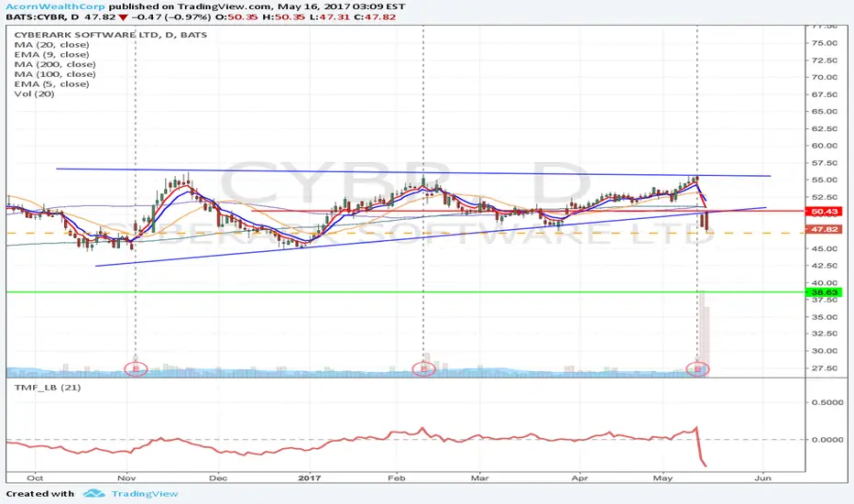Click the 45.00 price scale value
Screen dimensions: 854x504
[x=824, y=248]
